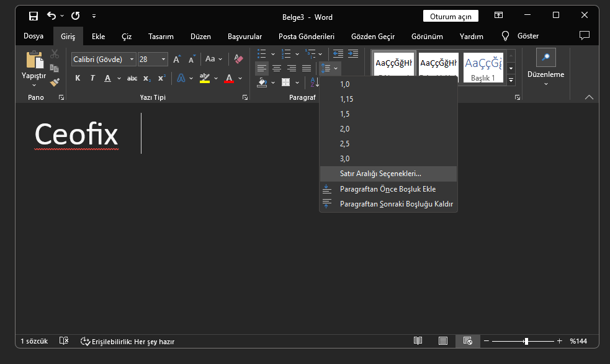Image resolution: width=610 pixels, height=364 pixels.
Task: Click the bullets list icon
Action: (262, 54)
